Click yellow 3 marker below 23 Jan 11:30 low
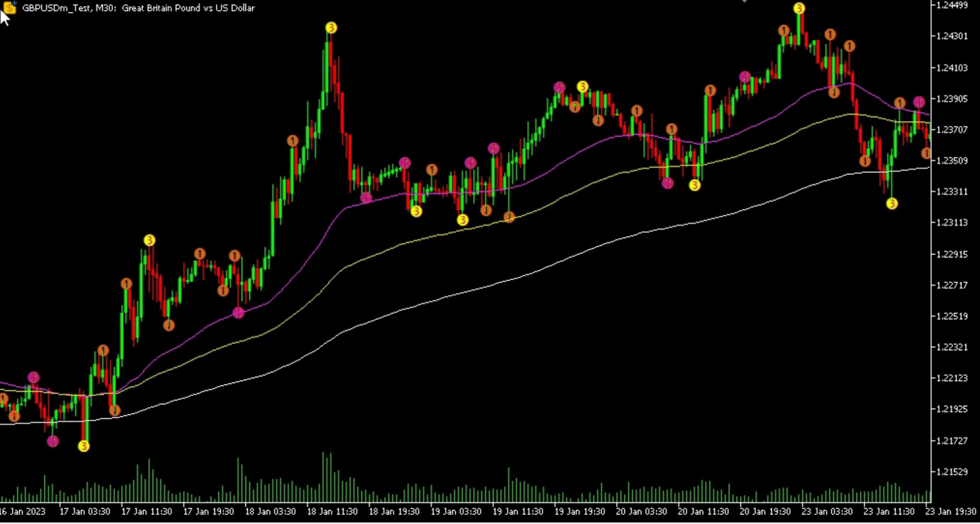Screen dimensions: 980x524 tap(891, 204)
